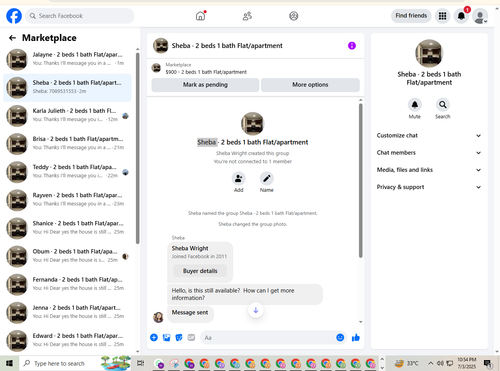Open the notifications bell
This screenshot has height=371, width=500.
pos(461,16)
